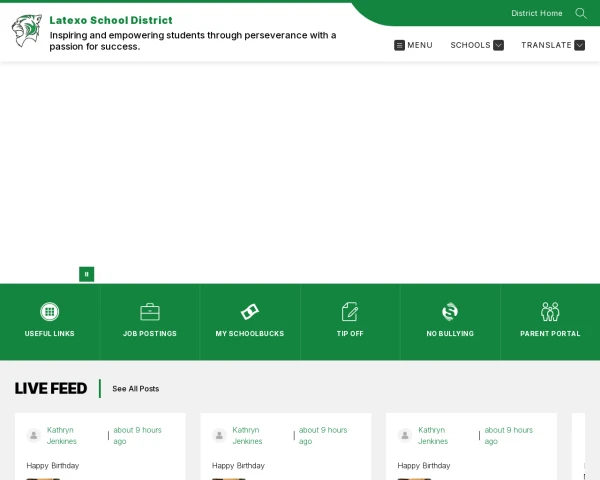Click second post's 'about 9 hours ago'
Screen dimensions: 600x480
click(323, 436)
